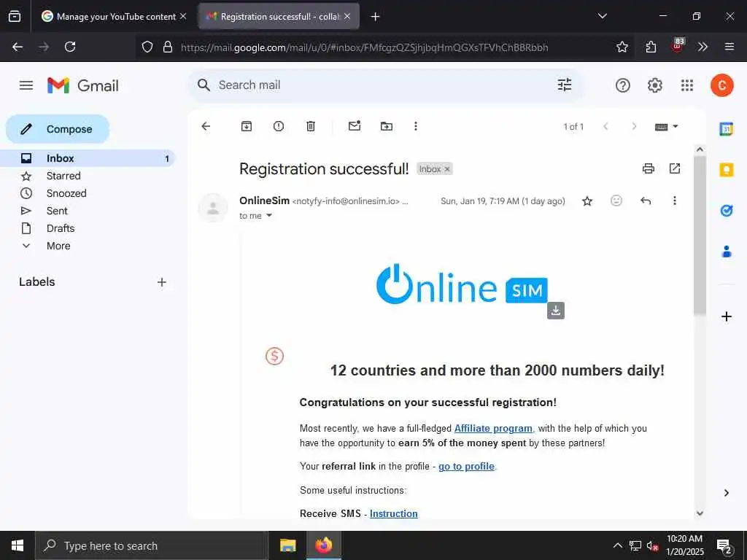This screenshot has width=747, height=560.
Task: Open the Windows notification center
Action: (x=724, y=547)
